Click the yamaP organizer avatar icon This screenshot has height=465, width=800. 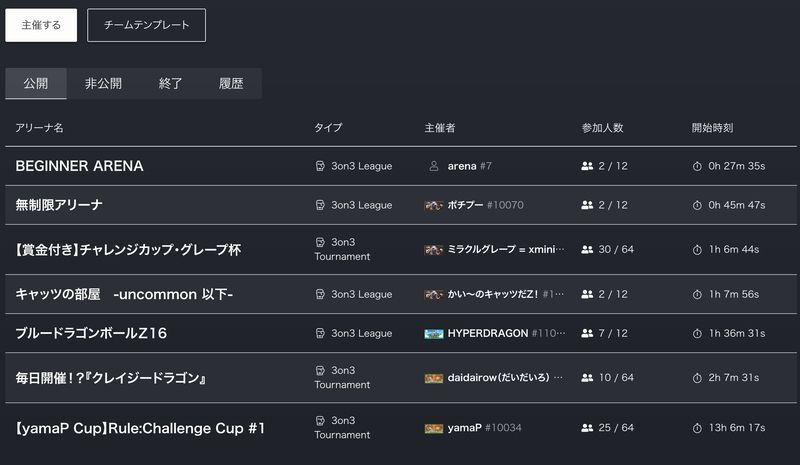click(x=433, y=428)
